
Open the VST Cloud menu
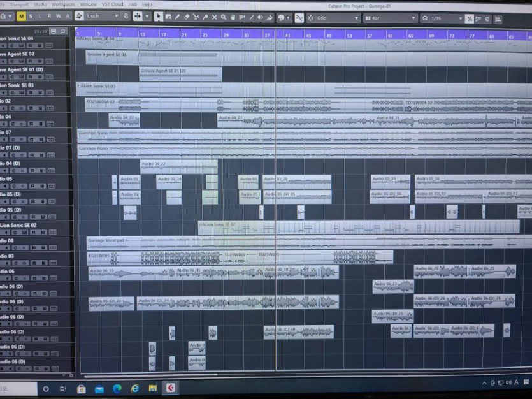113,4
